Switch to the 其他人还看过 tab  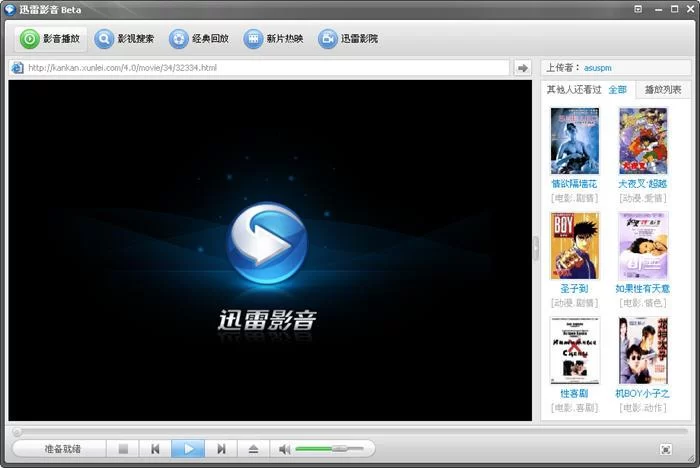click(x=574, y=90)
